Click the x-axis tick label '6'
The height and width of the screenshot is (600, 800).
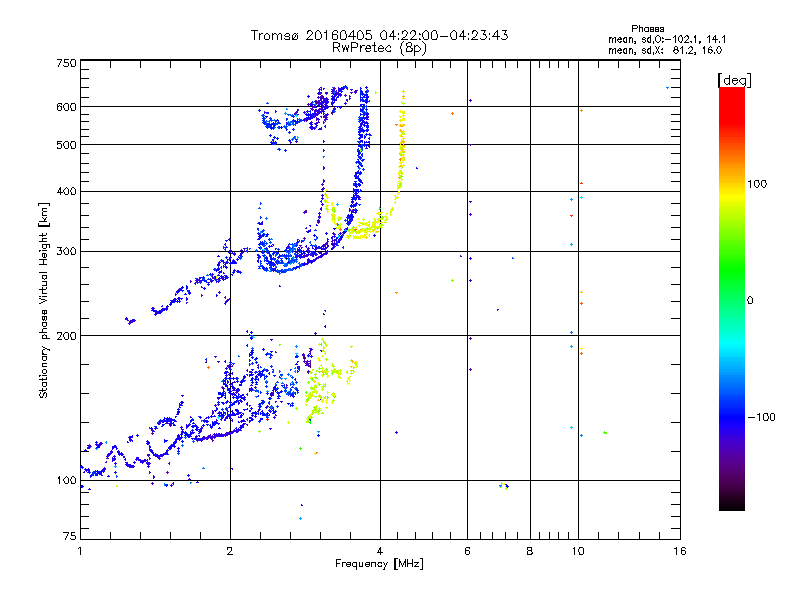(x=467, y=551)
